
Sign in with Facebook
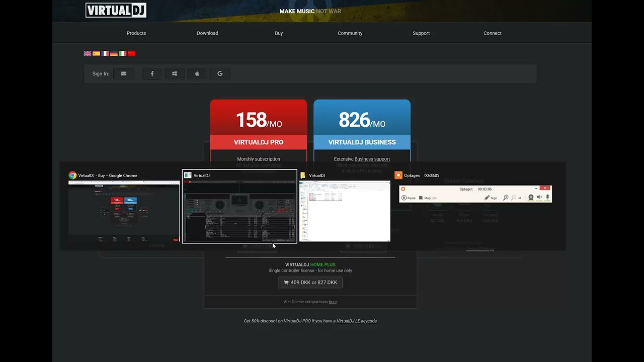[x=152, y=74]
